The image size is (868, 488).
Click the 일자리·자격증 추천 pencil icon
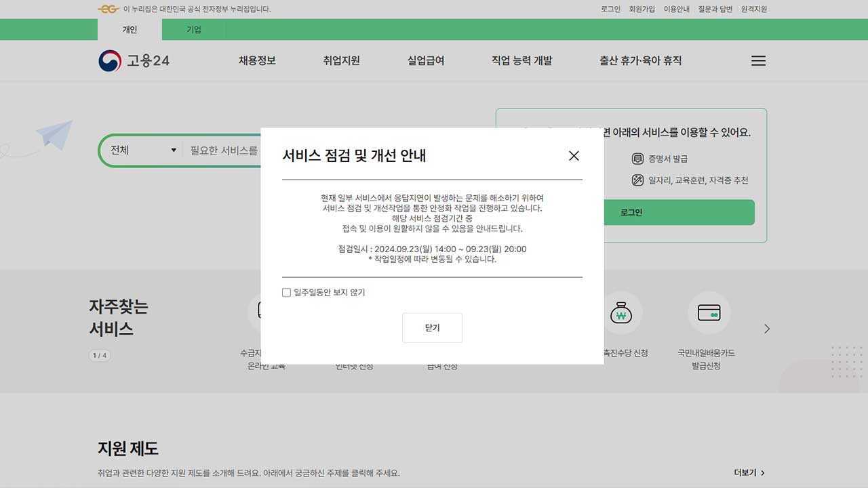[638, 180]
